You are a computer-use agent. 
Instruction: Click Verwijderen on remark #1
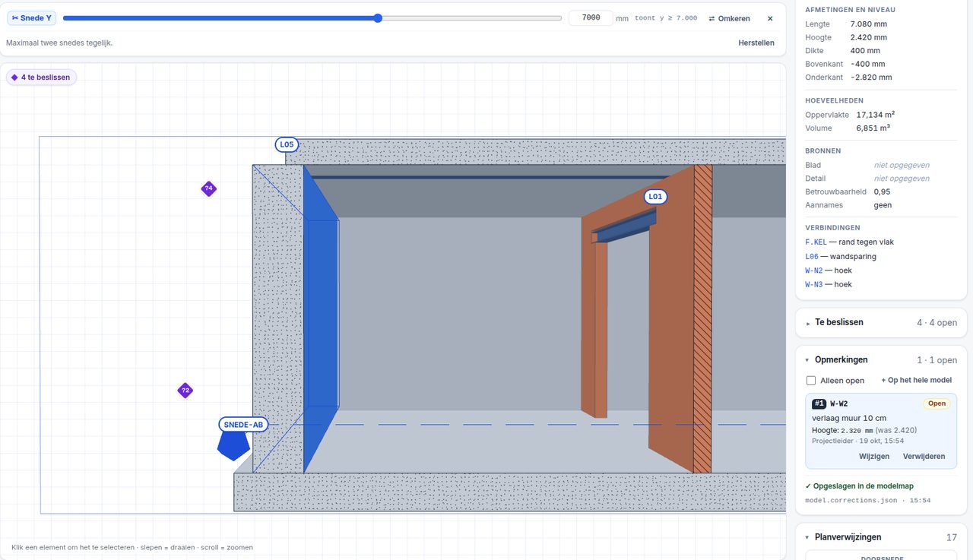(x=924, y=457)
